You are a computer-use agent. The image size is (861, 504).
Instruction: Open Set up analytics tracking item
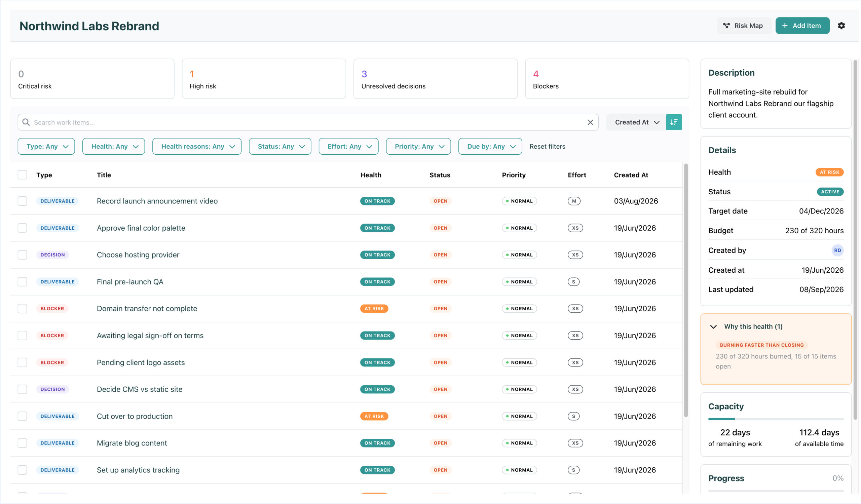tap(138, 470)
